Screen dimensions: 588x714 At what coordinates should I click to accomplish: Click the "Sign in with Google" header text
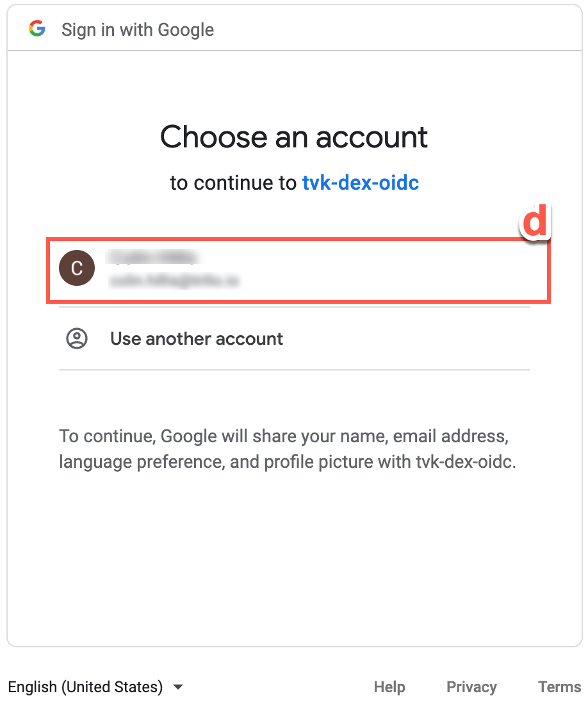coord(137,29)
